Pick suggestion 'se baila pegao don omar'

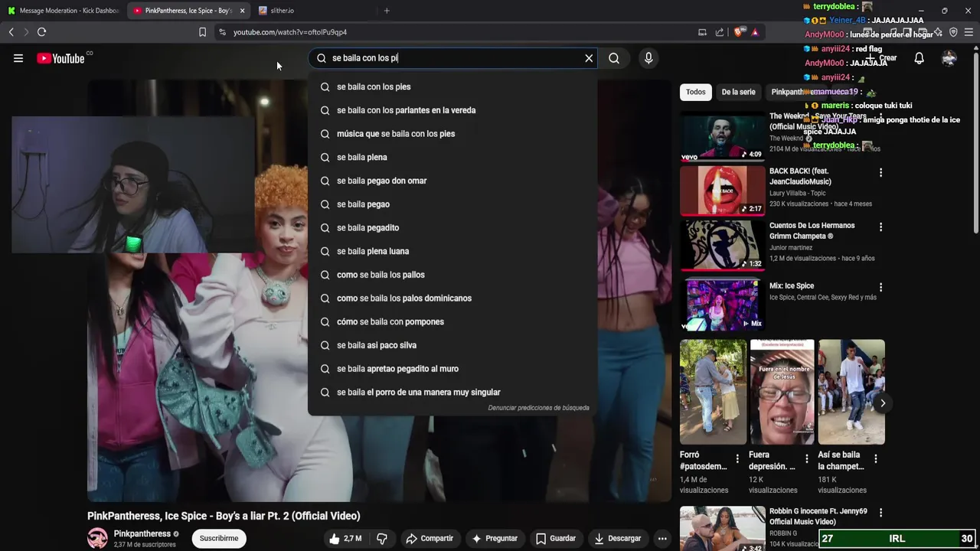coord(452,181)
